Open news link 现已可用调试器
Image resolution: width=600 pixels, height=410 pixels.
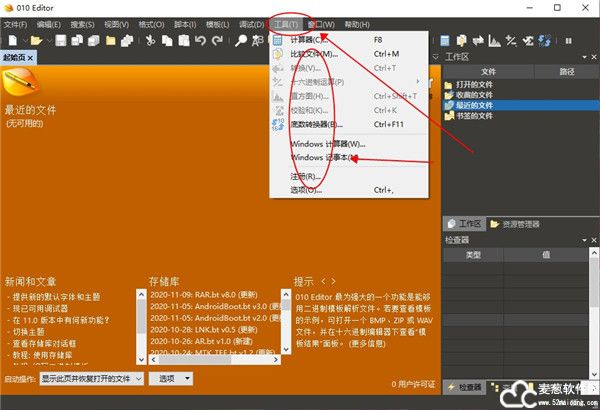click(x=40, y=309)
